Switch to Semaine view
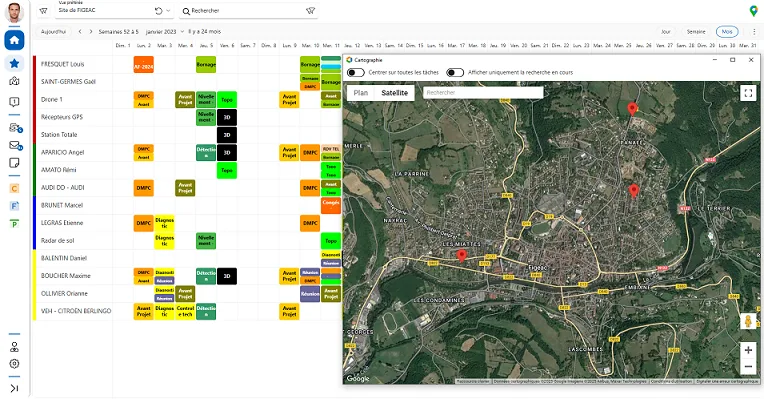 pyautogui.click(x=696, y=32)
